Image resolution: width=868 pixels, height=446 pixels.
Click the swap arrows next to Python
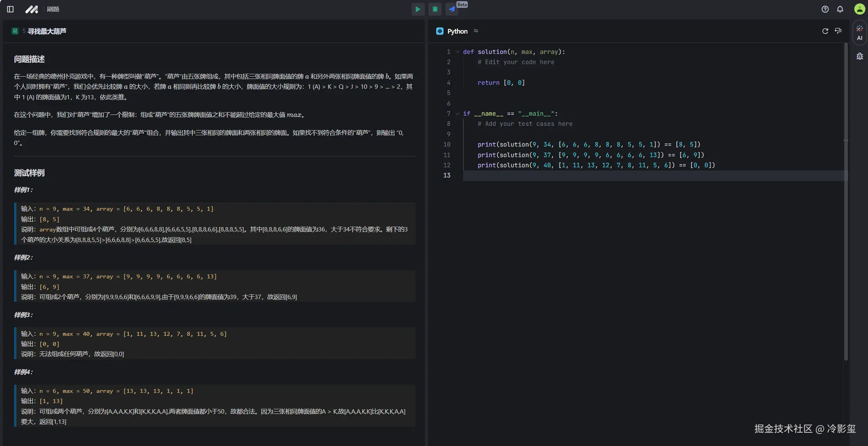(x=476, y=31)
